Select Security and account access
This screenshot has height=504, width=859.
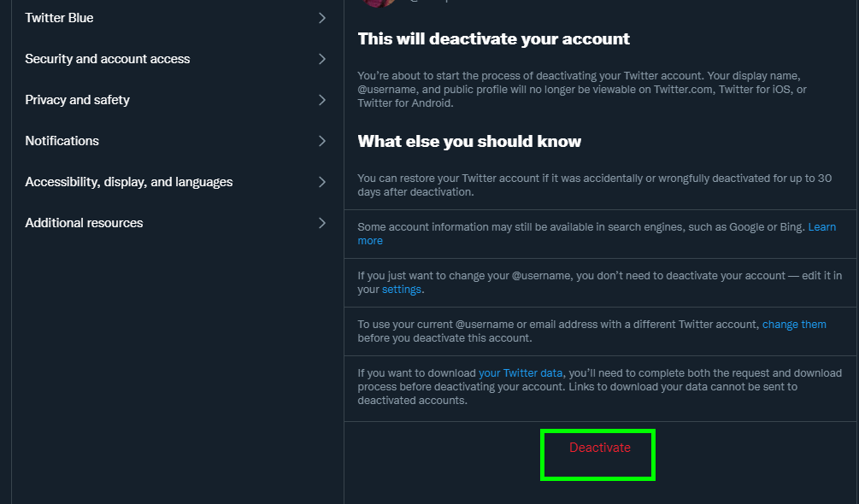pyautogui.click(x=108, y=59)
